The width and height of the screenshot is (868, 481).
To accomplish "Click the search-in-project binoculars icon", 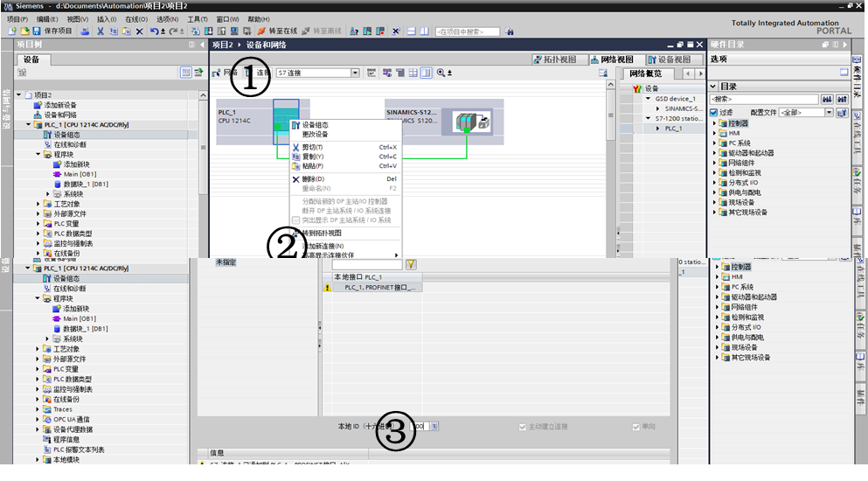I will point(510,31).
